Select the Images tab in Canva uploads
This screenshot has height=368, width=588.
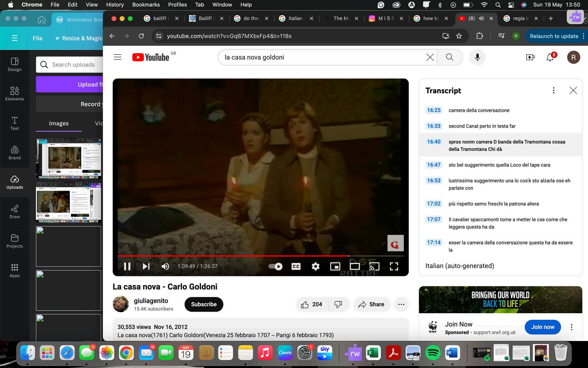[x=59, y=123]
